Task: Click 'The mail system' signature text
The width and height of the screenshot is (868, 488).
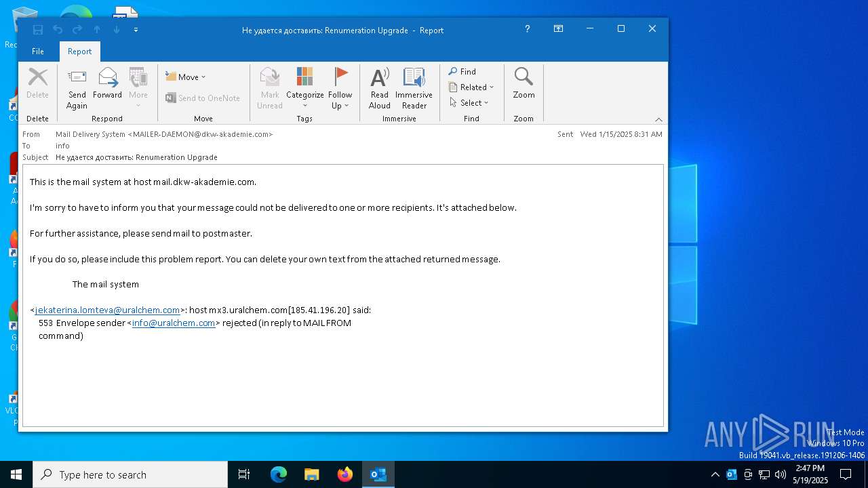Action: (106, 284)
